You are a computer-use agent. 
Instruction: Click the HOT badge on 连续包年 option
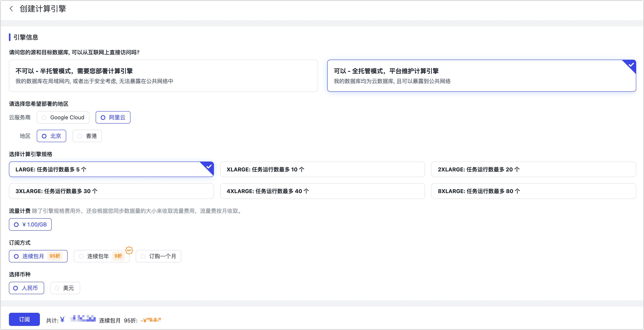coord(129,251)
